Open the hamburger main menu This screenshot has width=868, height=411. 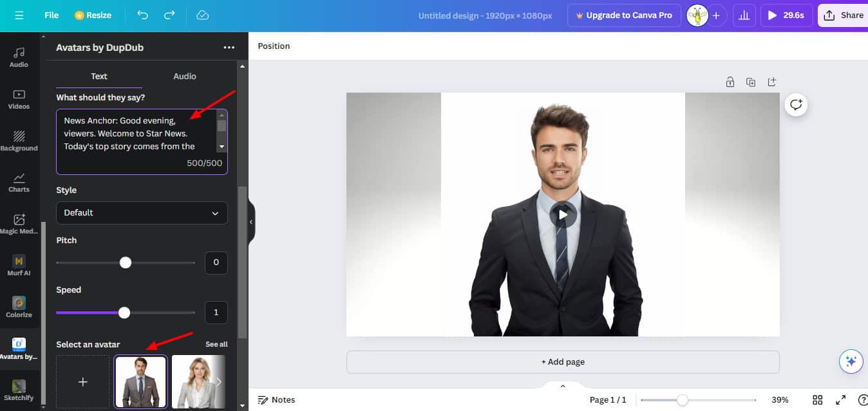click(19, 15)
